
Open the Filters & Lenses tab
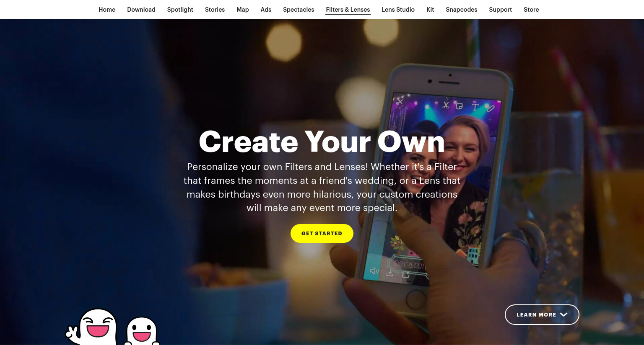click(x=348, y=10)
